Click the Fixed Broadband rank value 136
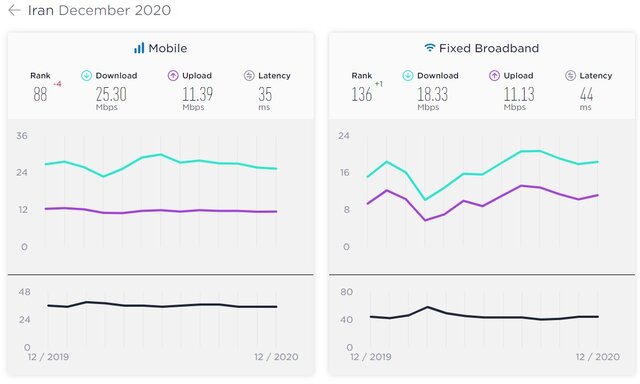The width and height of the screenshot is (640, 384). click(x=362, y=94)
